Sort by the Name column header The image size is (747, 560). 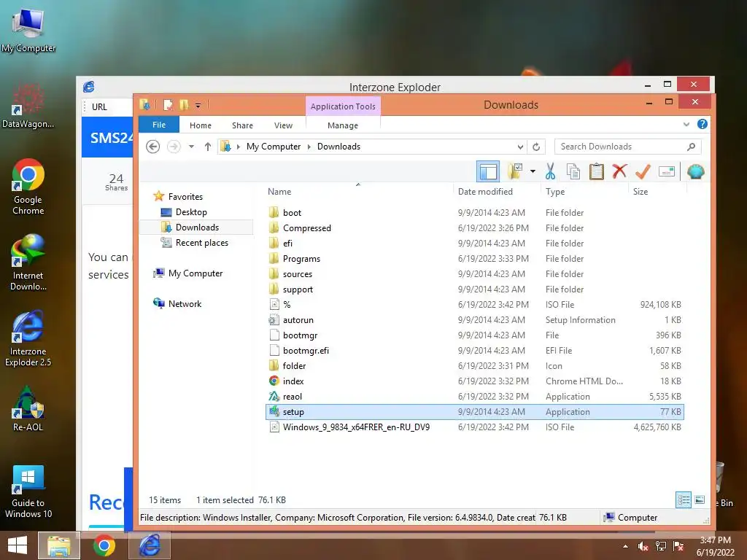pyautogui.click(x=279, y=192)
